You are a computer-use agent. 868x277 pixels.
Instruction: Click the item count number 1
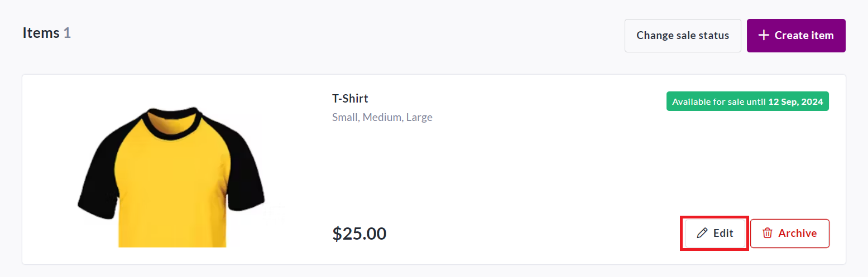coord(67,33)
